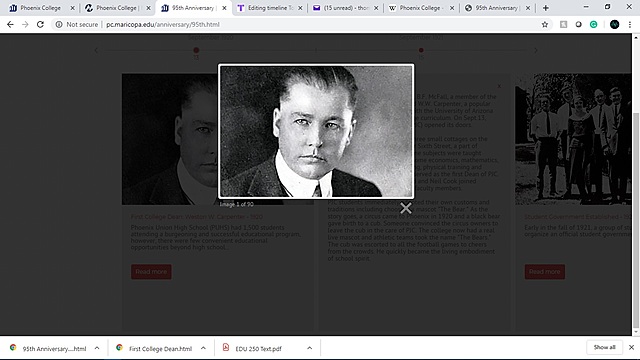Click the timeline next arrow
Image resolution: width=640 pixels, height=360 pixels.
click(536, 51)
